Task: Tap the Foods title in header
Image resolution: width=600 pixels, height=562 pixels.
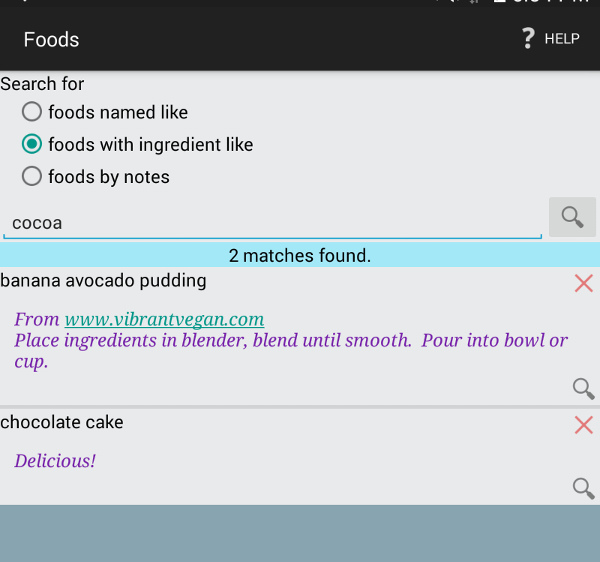Action: click(51, 39)
